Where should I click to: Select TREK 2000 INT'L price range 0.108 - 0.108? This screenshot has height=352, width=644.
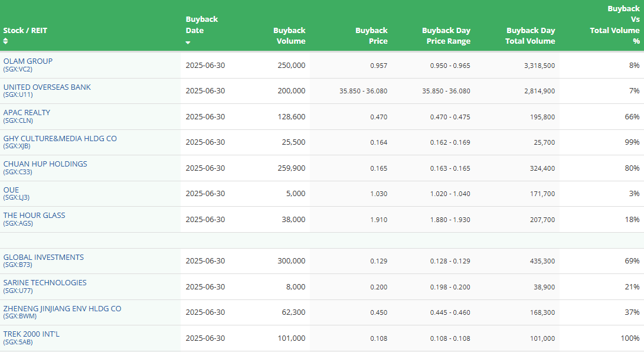click(450, 338)
